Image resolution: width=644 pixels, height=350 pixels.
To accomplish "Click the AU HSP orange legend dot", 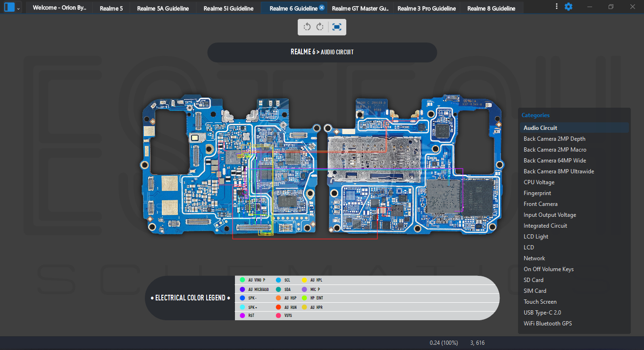I will (x=278, y=298).
